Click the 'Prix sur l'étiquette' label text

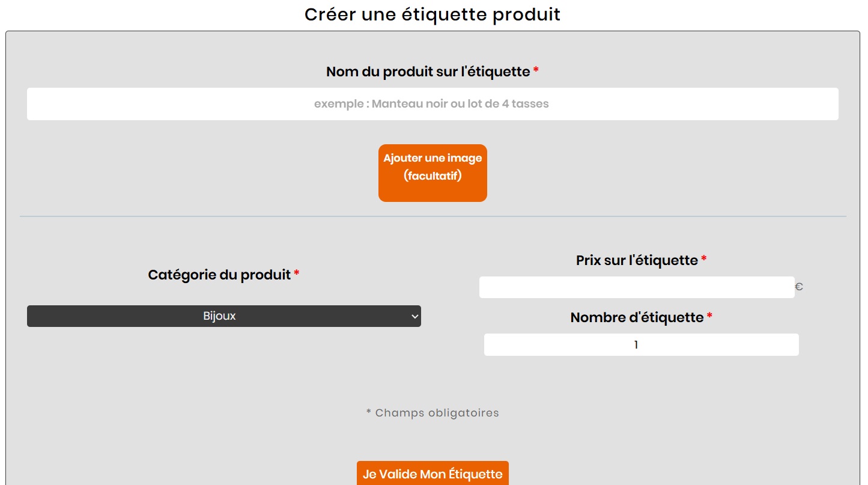tap(637, 260)
